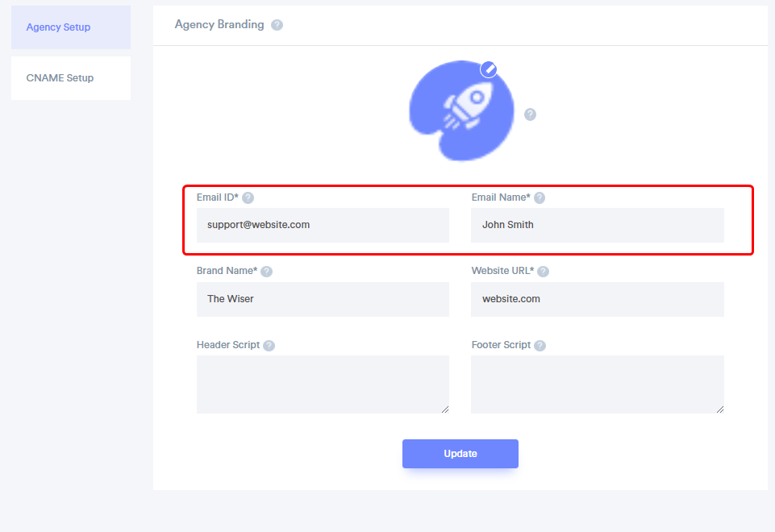
Task: Click the Header Script textarea resize handle
Action: (x=445, y=409)
